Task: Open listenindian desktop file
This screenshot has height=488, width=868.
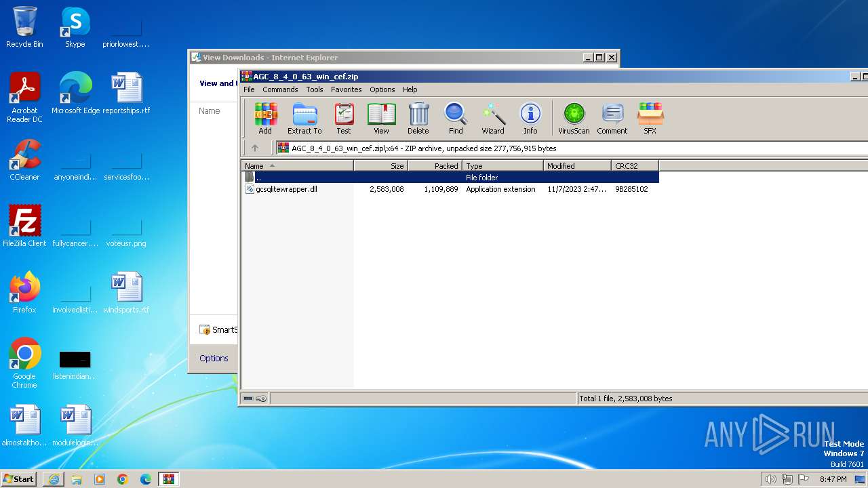Action: click(x=75, y=363)
